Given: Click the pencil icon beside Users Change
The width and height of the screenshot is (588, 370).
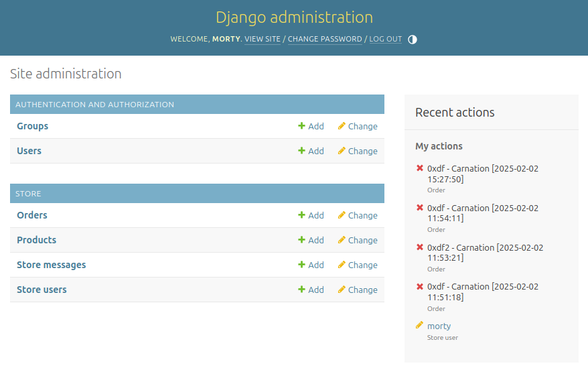Looking at the screenshot, I should (x=342, y=151).
